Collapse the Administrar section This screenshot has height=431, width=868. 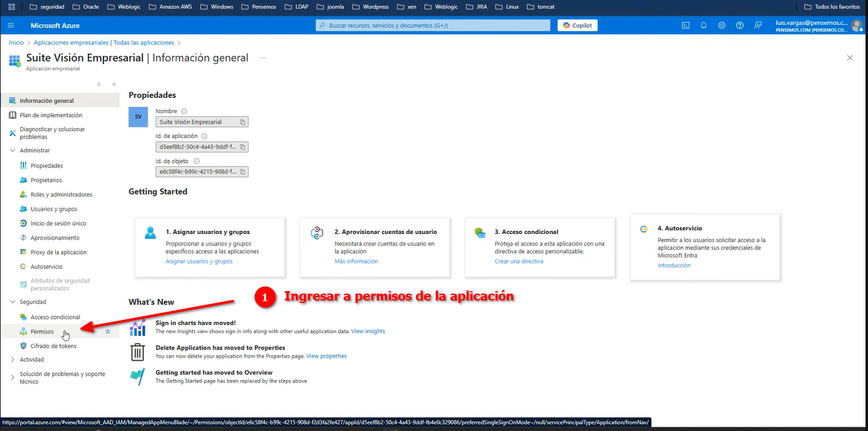[x=13, y=151]
